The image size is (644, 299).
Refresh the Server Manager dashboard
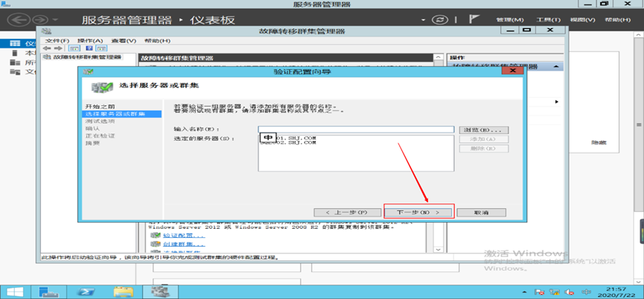tap(440, 19)
